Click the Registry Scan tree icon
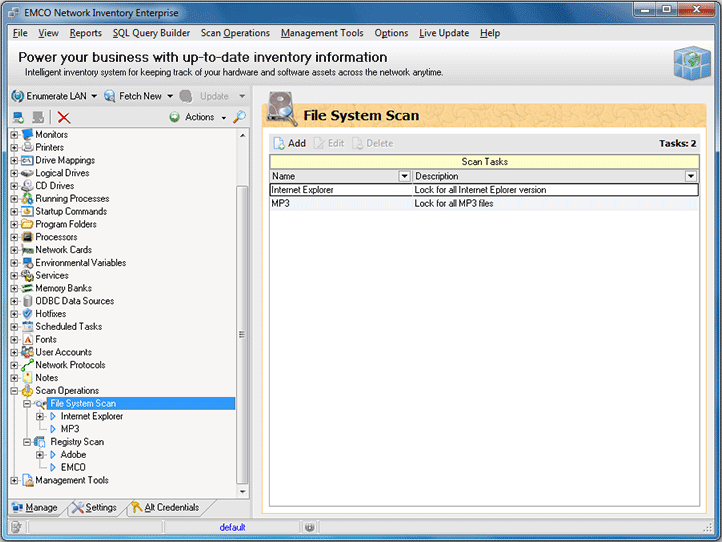Viewport: 722px width, 542px height. click(40, 442)
